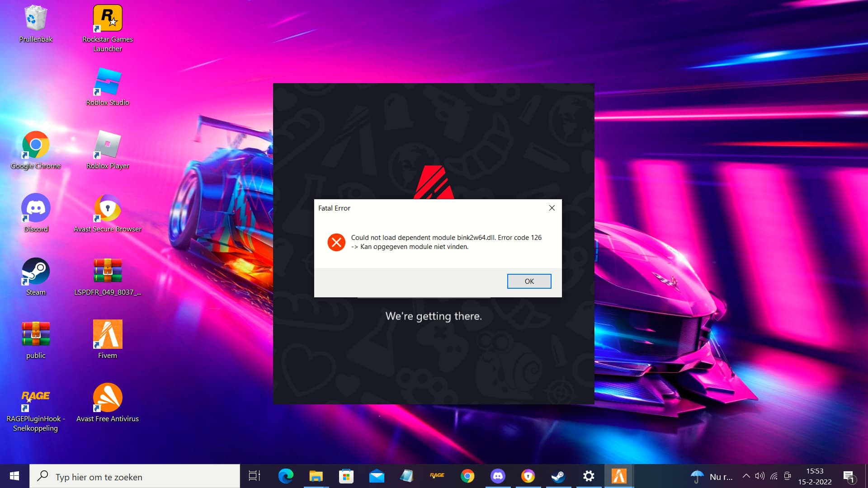Open Task View from the taskbar

[x=255, y=476]
